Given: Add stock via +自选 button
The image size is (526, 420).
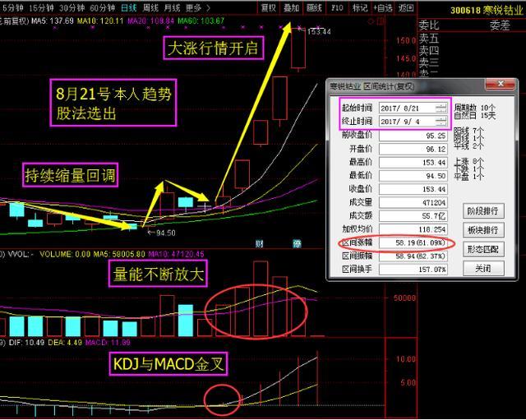Looking at the screenshot, I should (x=383, y=7).
